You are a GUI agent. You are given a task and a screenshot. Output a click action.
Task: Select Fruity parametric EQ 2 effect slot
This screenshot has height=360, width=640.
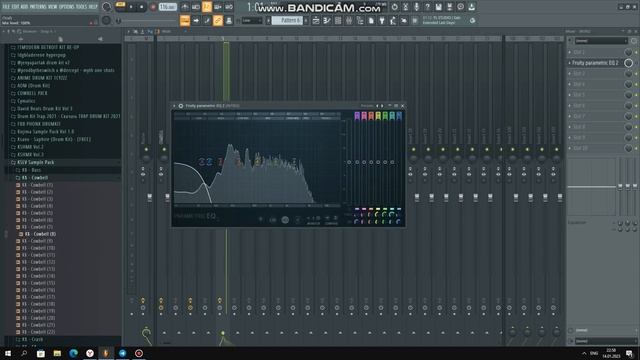pyautogui.click(x=595, y=63)
